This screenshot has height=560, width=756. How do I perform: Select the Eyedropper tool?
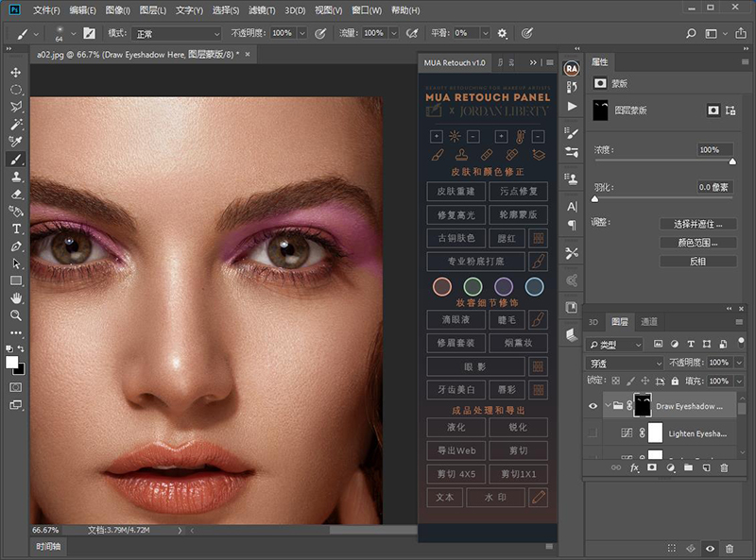tap(16, 142)
